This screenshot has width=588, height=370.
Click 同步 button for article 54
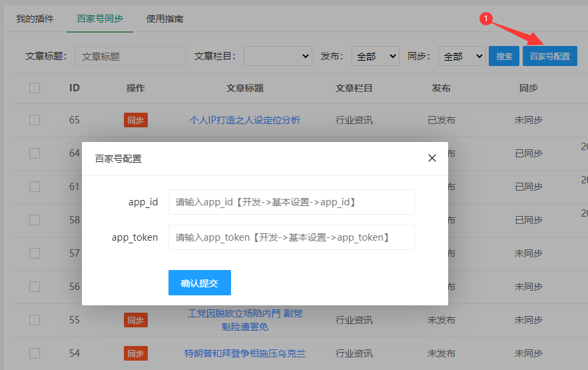pyautogui.click(x=136, y=353)
